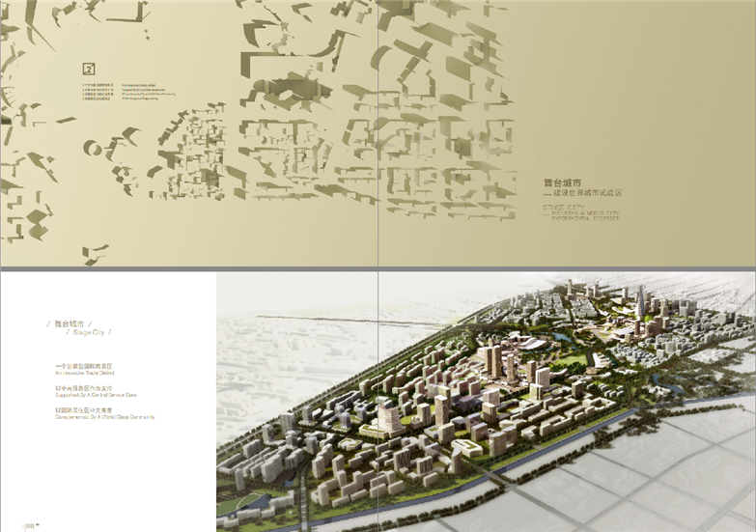Click the aerial city rendering image
Image resolution: width=756 pixels, height=532 pixels.
tap(486, 402)
